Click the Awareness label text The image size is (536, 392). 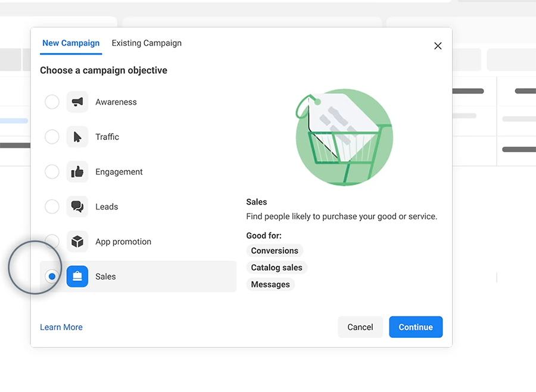tap(116, 102)
